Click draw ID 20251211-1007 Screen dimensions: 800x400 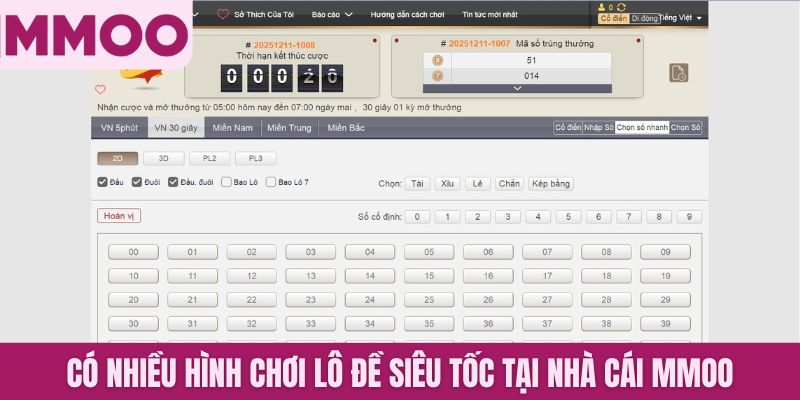tap(479, 44)
